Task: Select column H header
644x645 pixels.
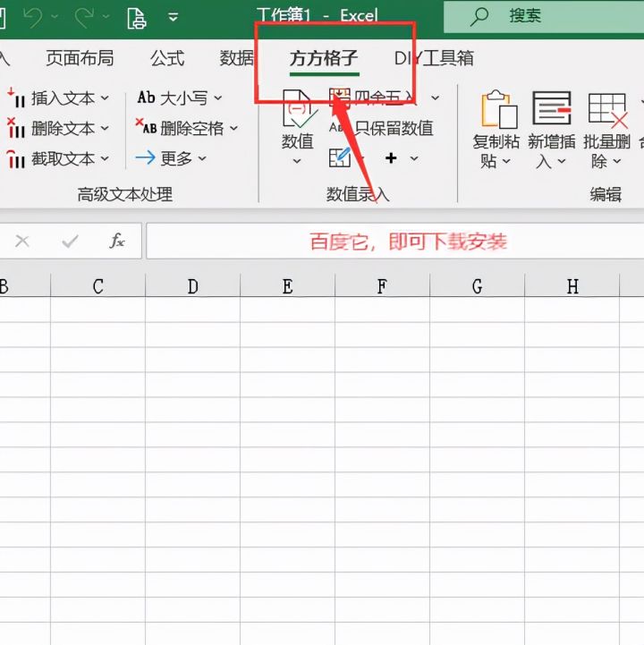Action: [x=572, y=286]
